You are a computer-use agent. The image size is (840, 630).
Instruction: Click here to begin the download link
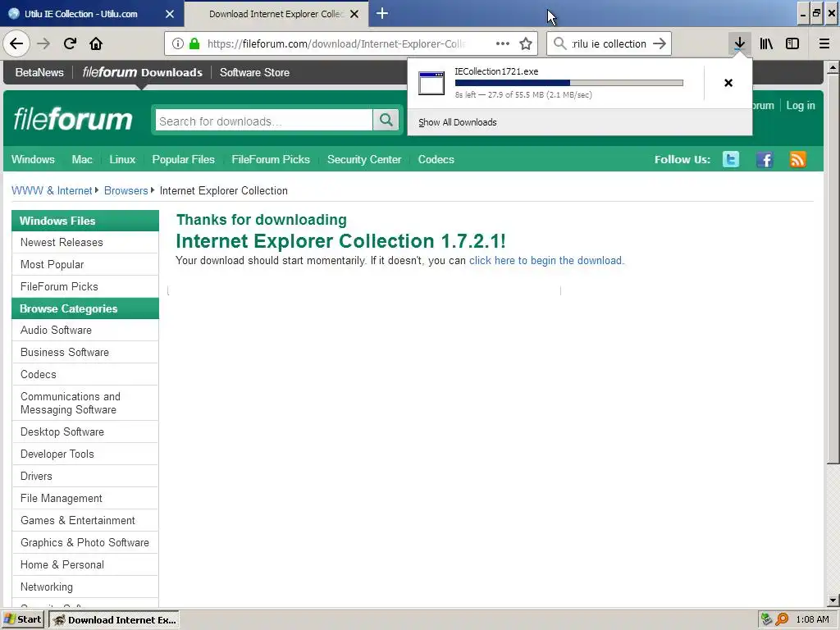click(546, 260)
